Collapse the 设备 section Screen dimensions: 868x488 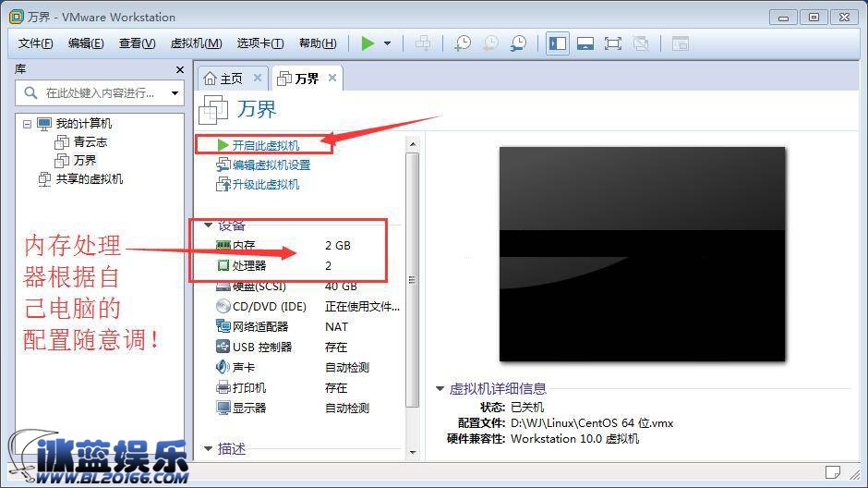[208, 225]
